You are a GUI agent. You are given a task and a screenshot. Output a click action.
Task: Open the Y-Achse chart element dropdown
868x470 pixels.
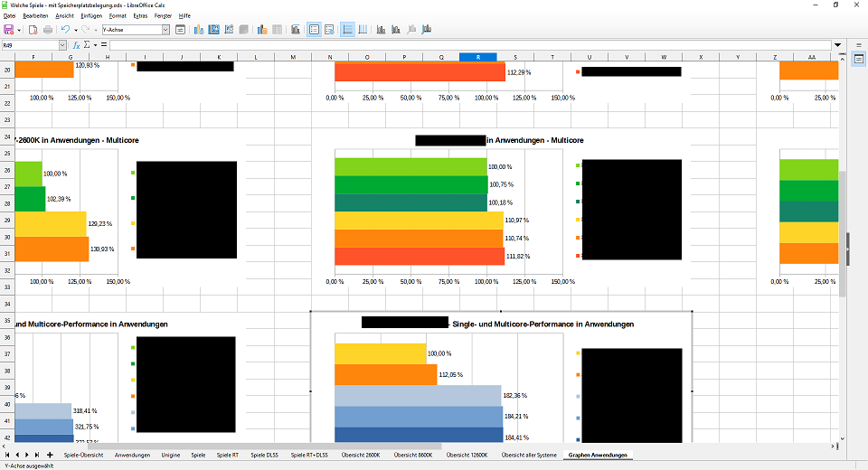pos(165,30)
